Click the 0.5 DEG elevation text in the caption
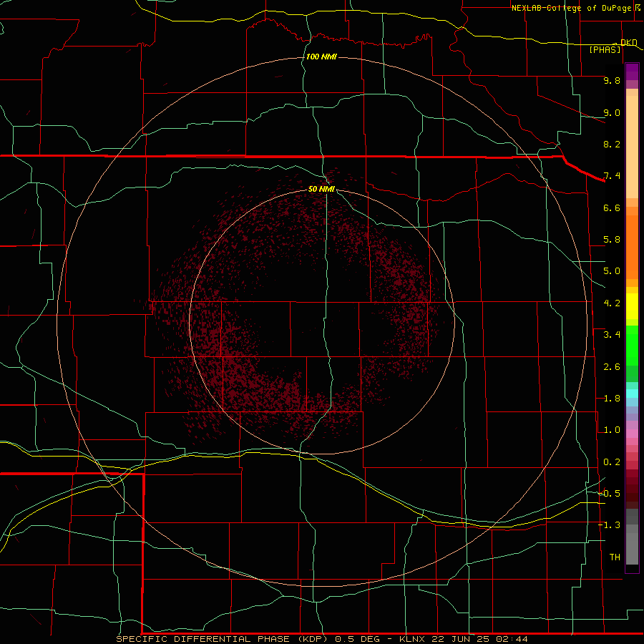Screen dimensions: 644x644 [358, 639]
